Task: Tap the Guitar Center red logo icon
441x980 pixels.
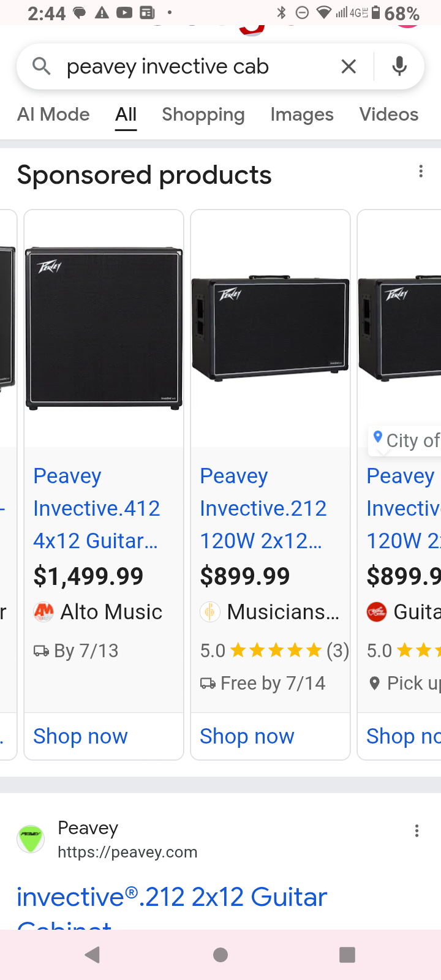Action: point(377,612)
